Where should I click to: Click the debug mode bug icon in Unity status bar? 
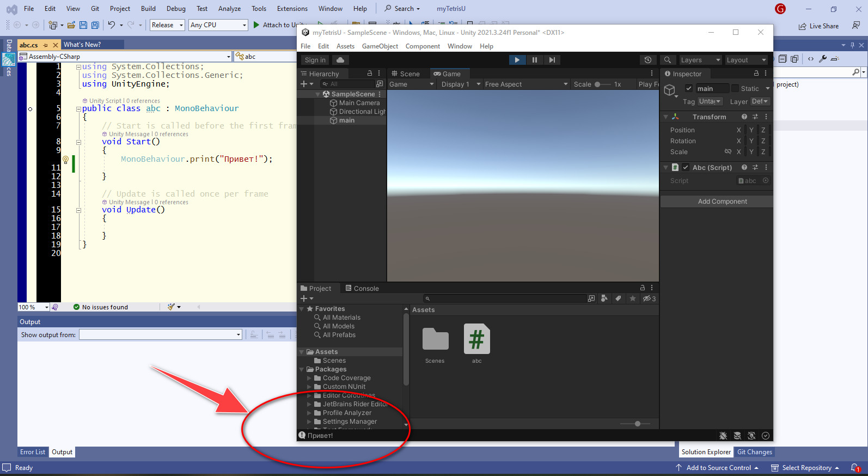723,436
